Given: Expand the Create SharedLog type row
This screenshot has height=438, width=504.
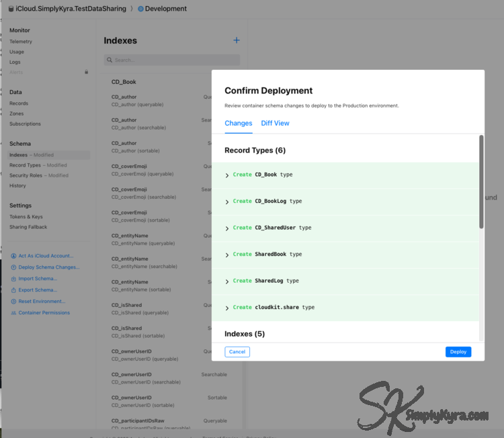Looking at the screenshot, I should [x=227, y=281].
